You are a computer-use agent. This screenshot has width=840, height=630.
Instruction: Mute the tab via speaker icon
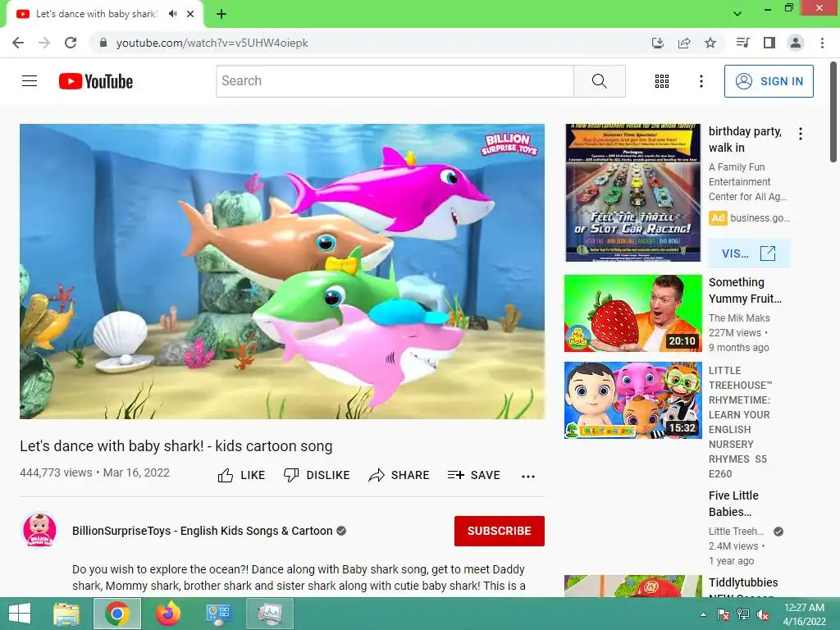pos(172,14)
